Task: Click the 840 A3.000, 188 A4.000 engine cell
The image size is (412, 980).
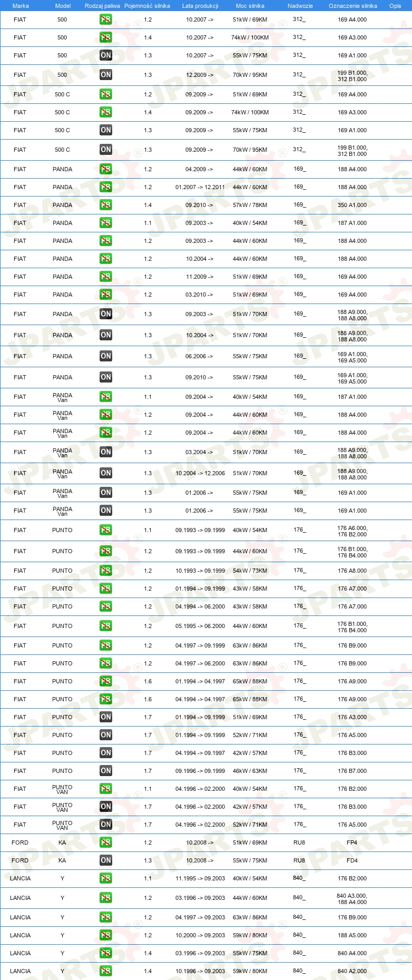Action: [x=352, y=899]
